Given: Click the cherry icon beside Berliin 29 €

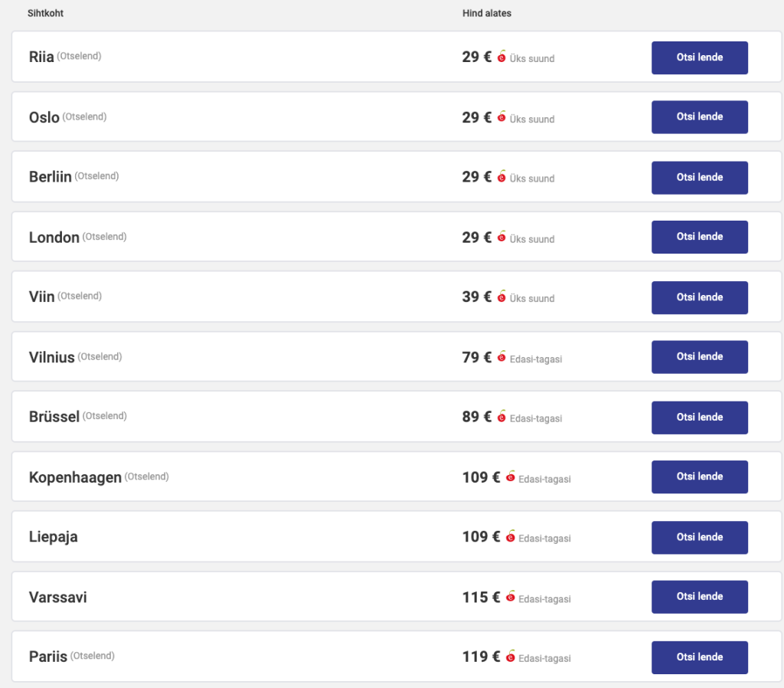Looking at the screenshot, I should [501, 176].
